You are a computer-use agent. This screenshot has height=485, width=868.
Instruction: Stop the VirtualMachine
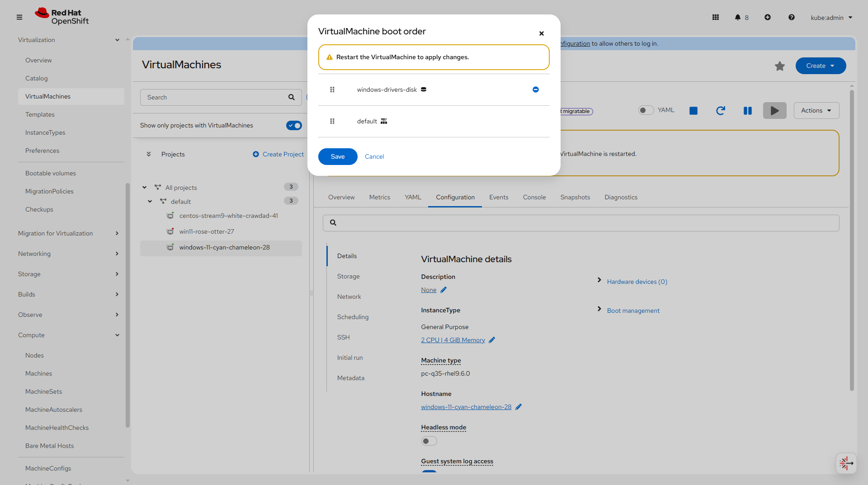(693, 111)
